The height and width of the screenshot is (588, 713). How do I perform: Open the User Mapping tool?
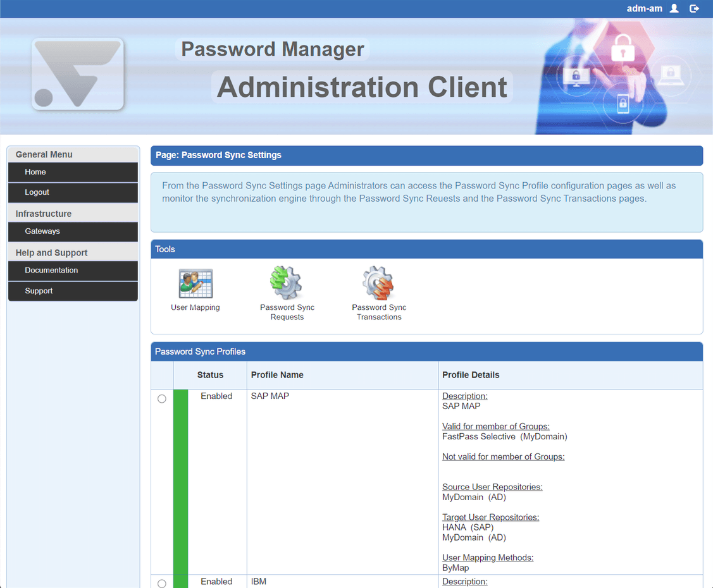(x=195, y=284)
